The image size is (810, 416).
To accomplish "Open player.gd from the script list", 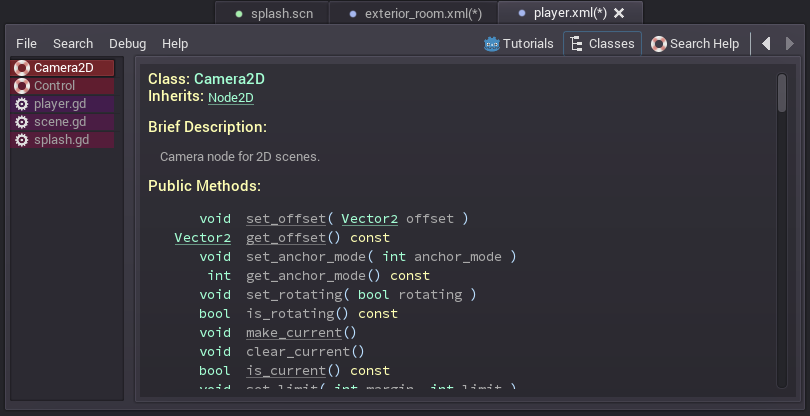I will click(61, 104).
